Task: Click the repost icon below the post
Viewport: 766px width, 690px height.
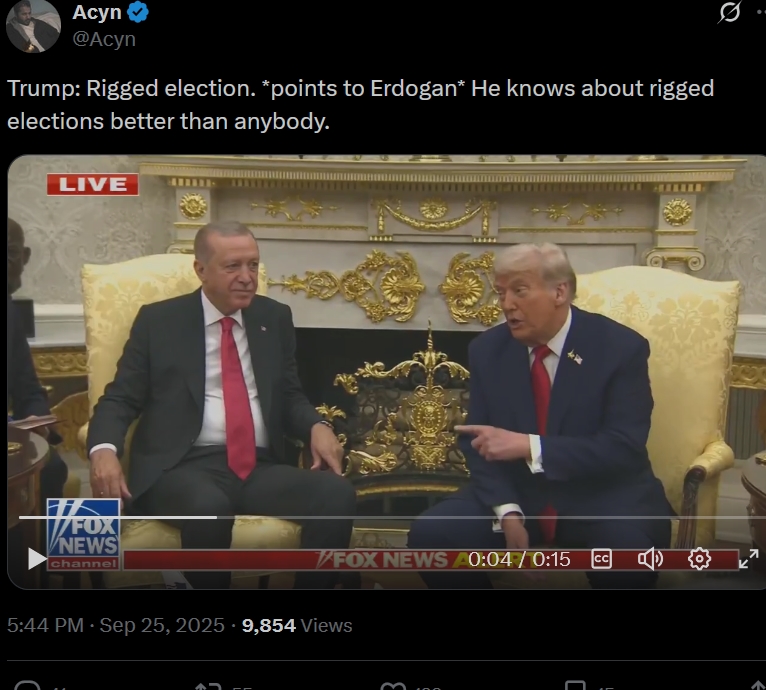Action: pyautogui.click(x=208, y=685)
